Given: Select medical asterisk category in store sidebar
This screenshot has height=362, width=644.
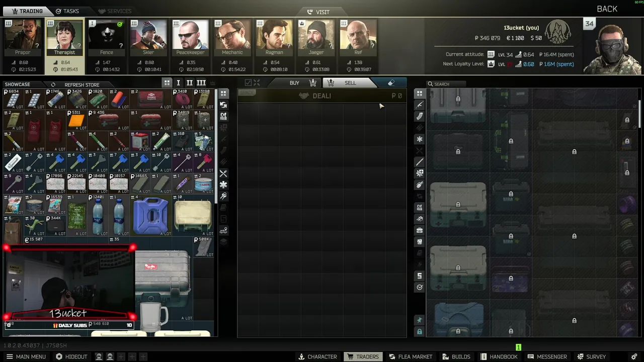Looking at the screenshot, I should (223, 185).
